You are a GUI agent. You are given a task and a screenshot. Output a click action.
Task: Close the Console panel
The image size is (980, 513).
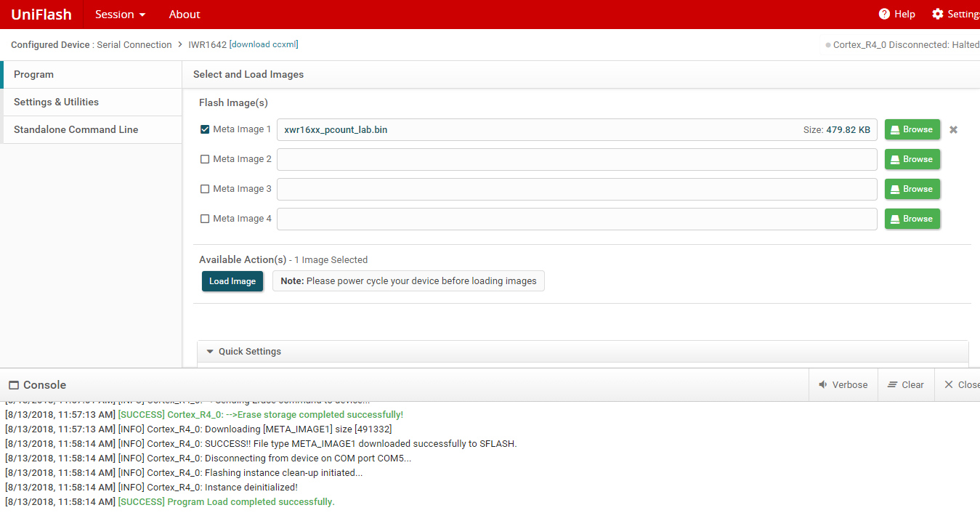coord(960,384)
